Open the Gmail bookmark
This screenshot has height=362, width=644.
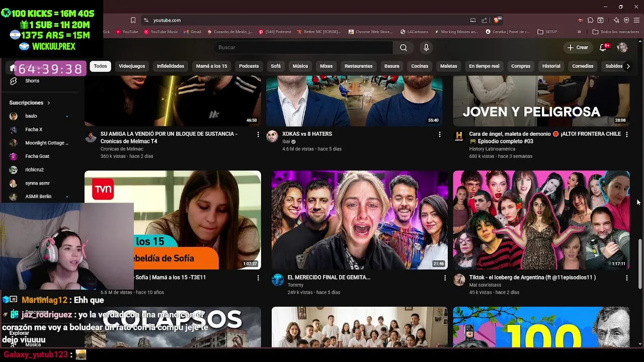click(x=192, y=32)
